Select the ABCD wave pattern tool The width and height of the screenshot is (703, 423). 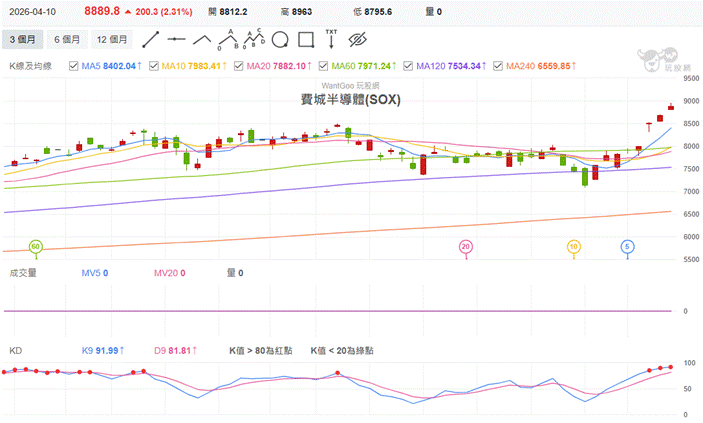(254, 40)
